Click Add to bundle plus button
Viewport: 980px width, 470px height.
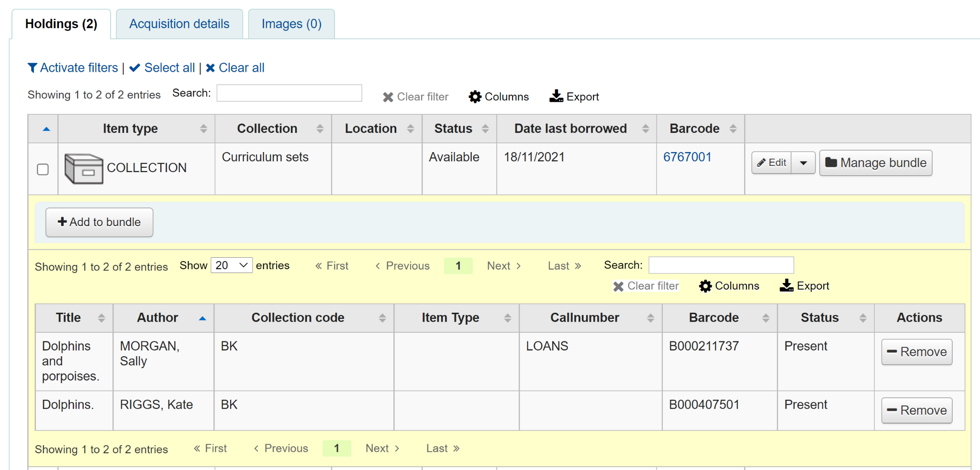(x=99, y=222)
